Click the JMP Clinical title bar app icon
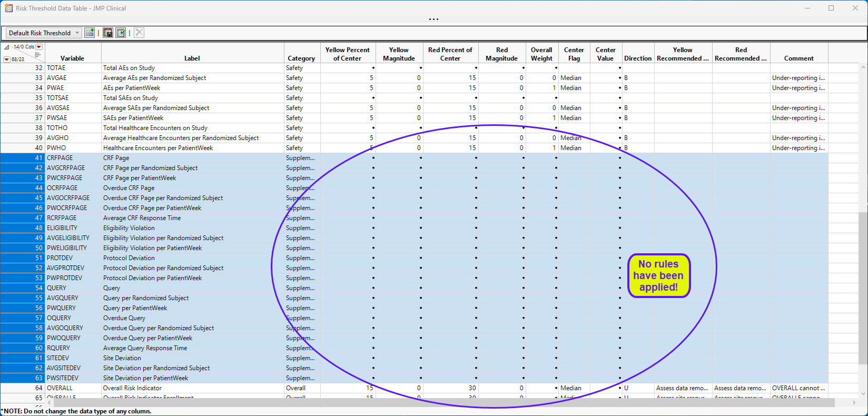 (x=8, y=8)
